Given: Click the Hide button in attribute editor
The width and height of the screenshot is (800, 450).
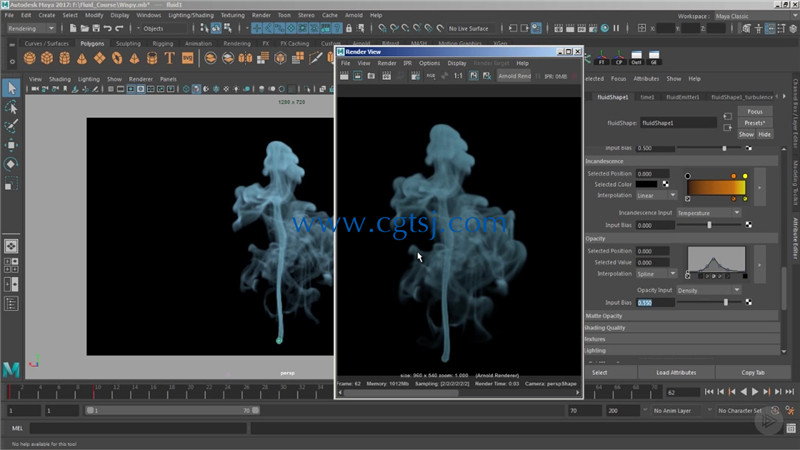Looking at the screenshot, I should pyautogui.click(x=764, y=134).
